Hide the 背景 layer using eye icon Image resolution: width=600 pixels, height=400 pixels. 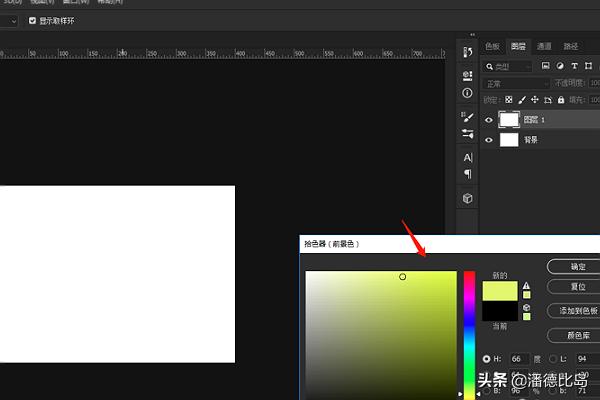point(489,141)
